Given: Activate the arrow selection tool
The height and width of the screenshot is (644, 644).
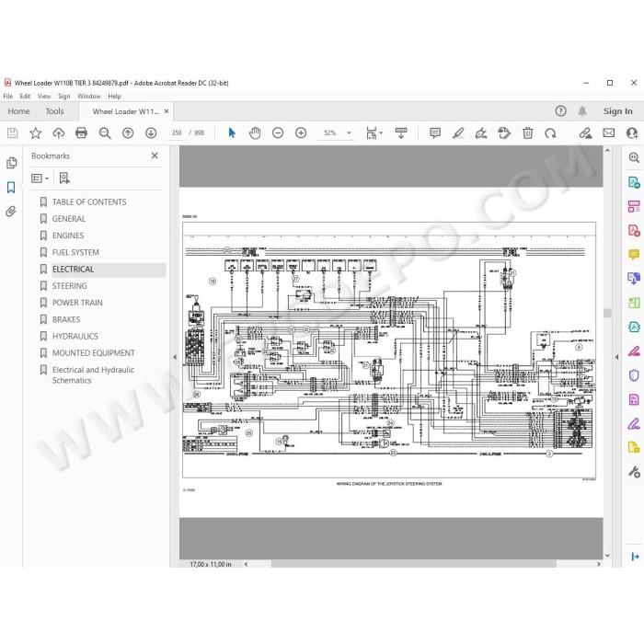Looking at the screenshot, I should pyautogui.click(x=232, y=132).
